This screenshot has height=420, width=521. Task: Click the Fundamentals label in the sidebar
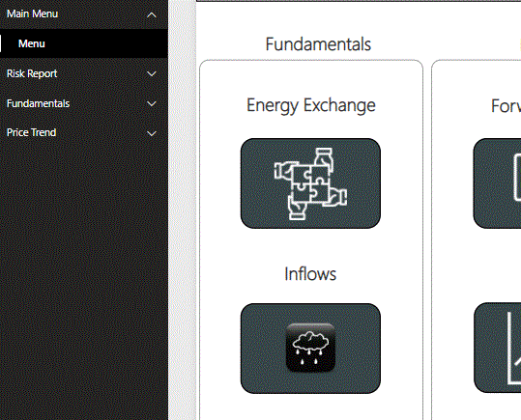38,103
